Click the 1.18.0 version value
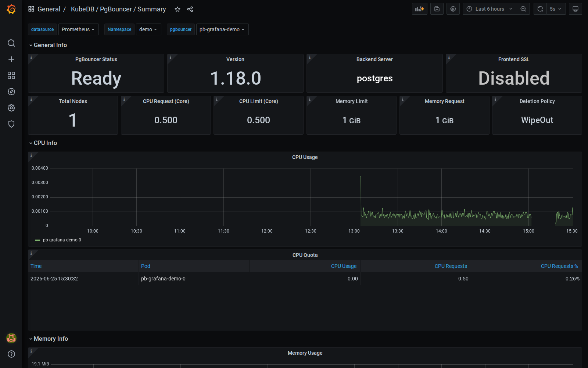 [x=235, y=78]
